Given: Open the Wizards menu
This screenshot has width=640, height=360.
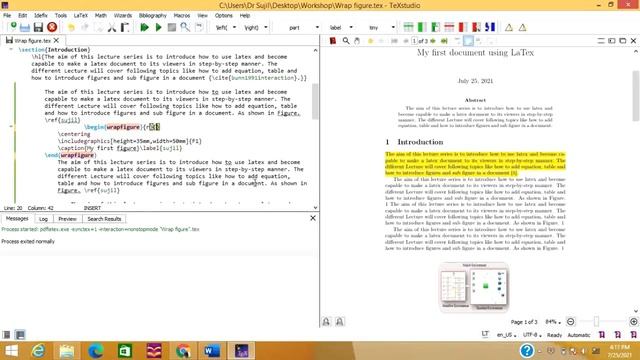Looking at the screenshot, I should coord(122,16).
